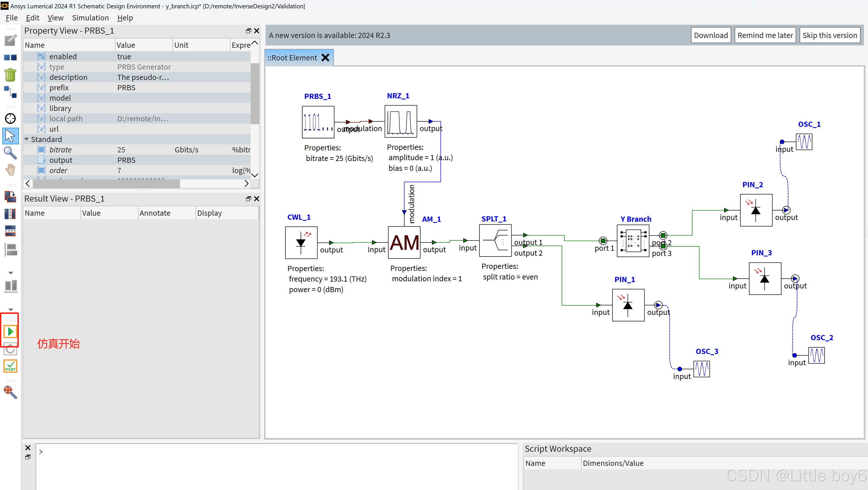This screenshot has width=868, height=490.
Task: Toggle the enabled property checkbox
Action: point(41,56)
